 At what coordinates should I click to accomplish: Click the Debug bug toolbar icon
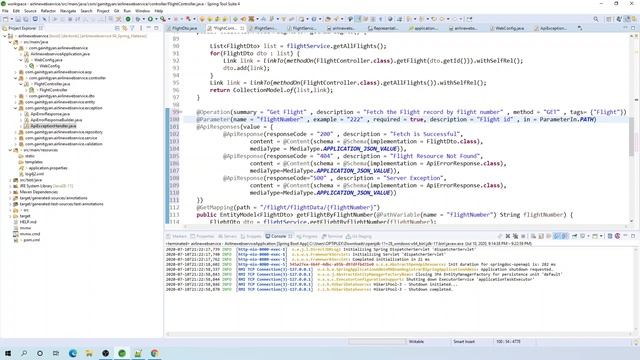tap(138, 19)
